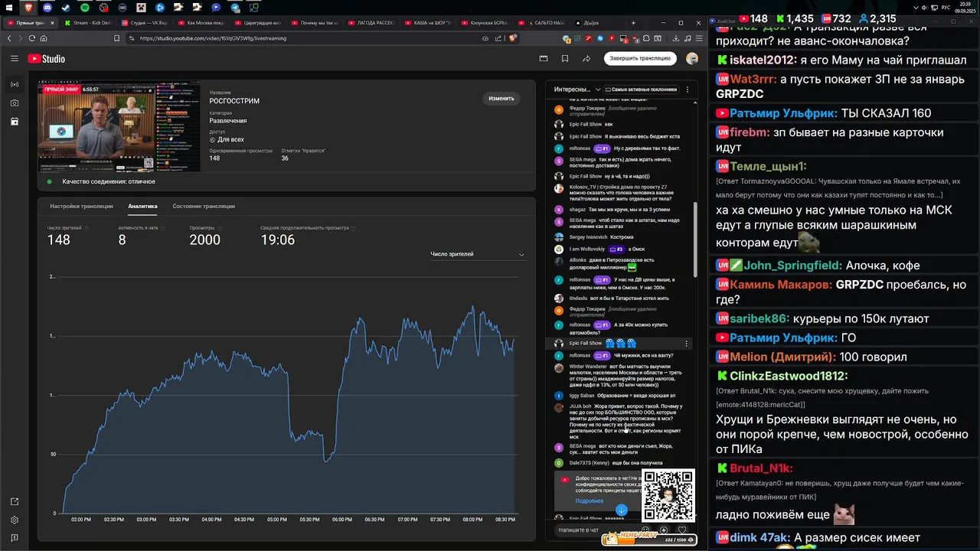Click Самые активные поклонники chip
980x551 pixels.
(x=641, y=90)
